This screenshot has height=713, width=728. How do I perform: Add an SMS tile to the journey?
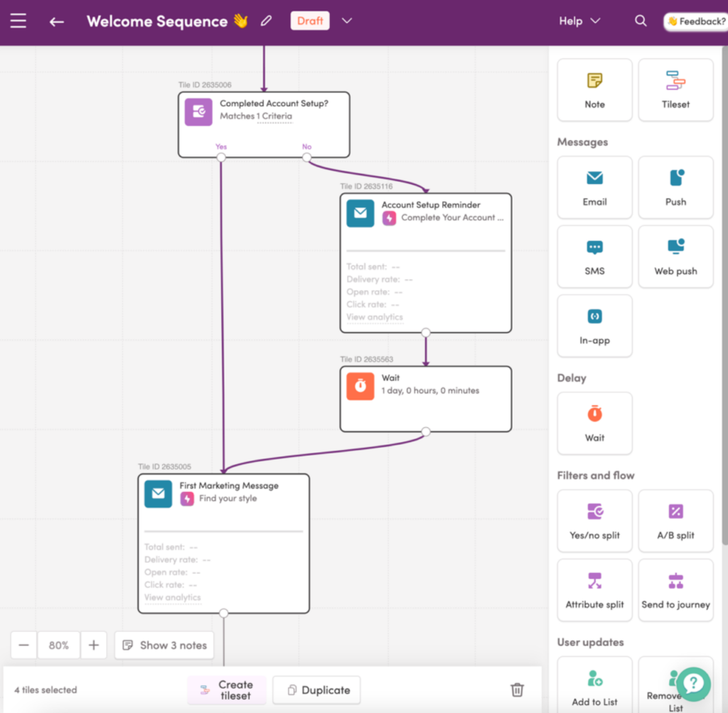pos(594,257)
